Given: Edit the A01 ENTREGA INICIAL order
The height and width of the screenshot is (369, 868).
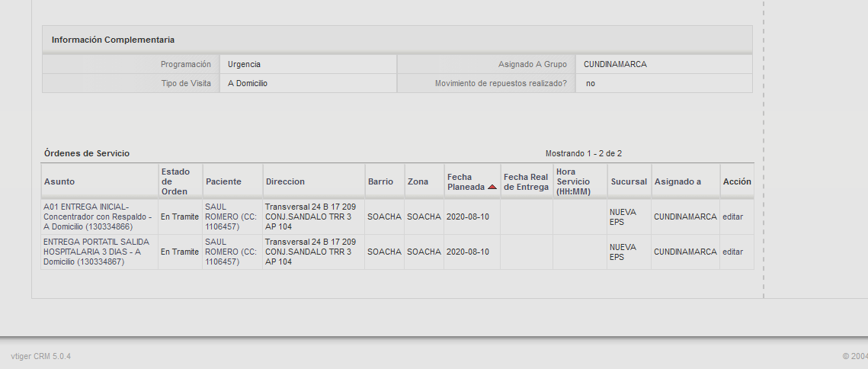Looking at the screenshot, I should point(733,217).
